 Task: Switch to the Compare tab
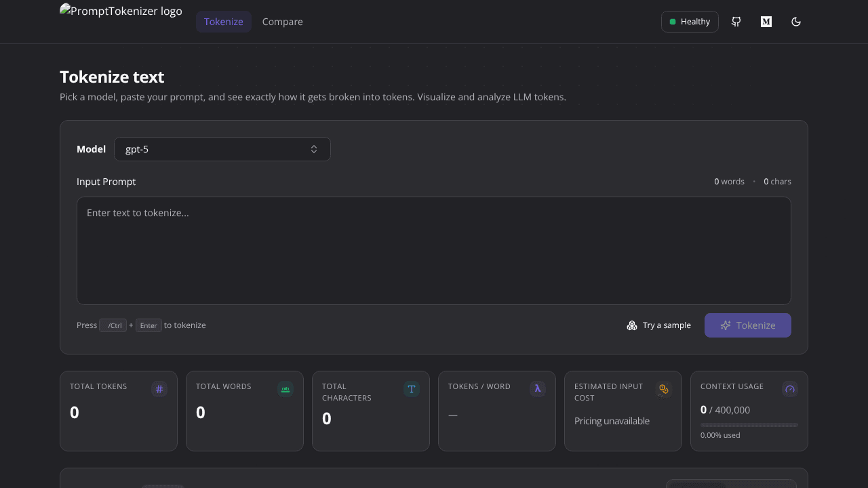[x=283, y=22]
